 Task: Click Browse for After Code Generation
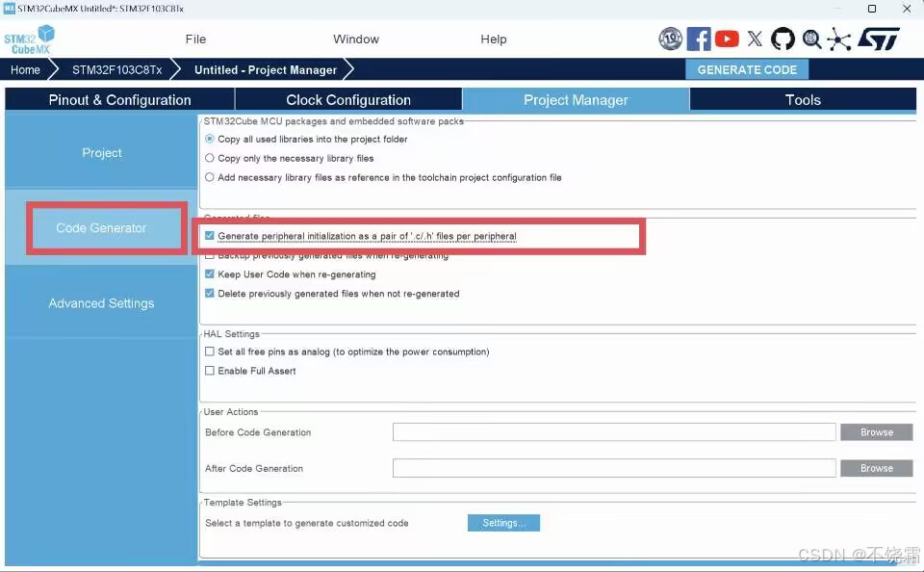(876, 468)
